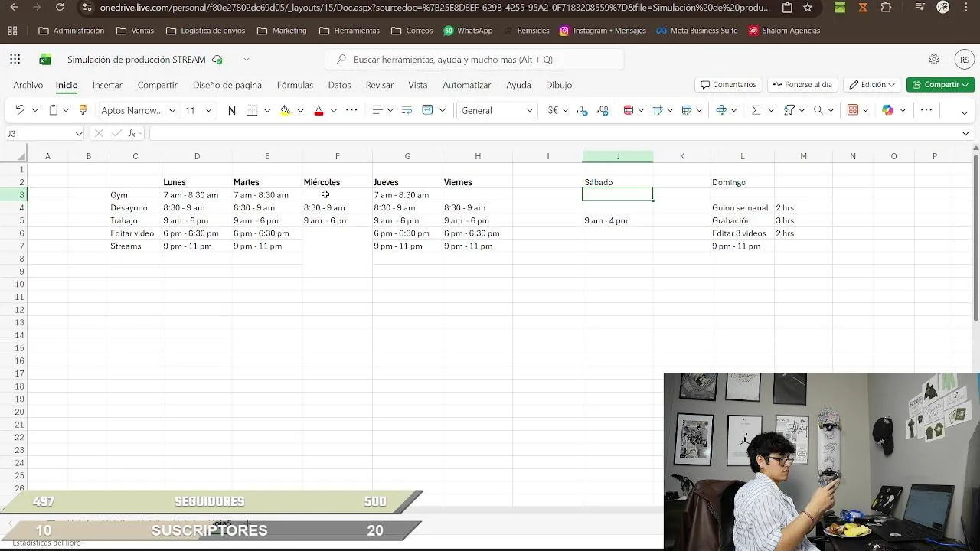This screenshot has width=980, height=551.
Task: Apply cell borders icon
Action: pos(252,110)
